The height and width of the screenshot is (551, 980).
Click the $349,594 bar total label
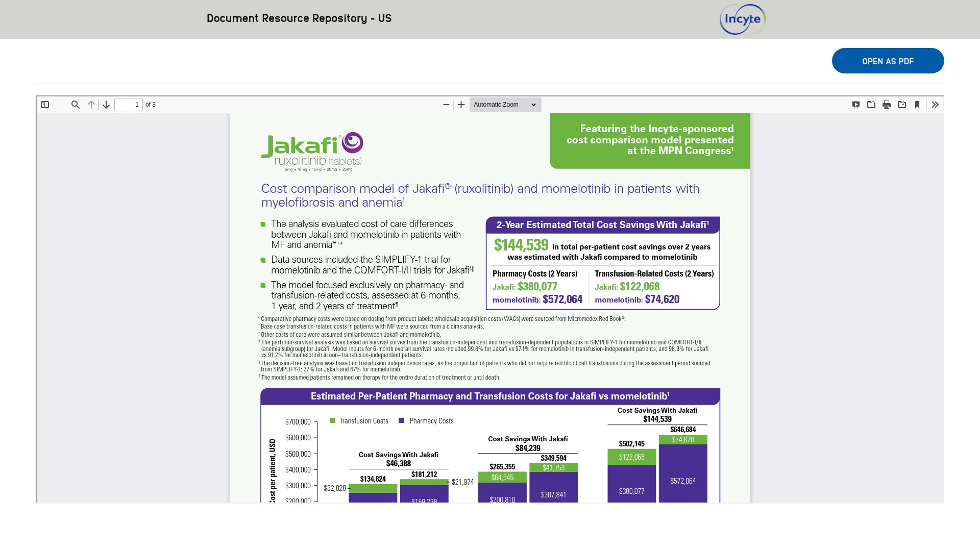(x=554, y=458)
